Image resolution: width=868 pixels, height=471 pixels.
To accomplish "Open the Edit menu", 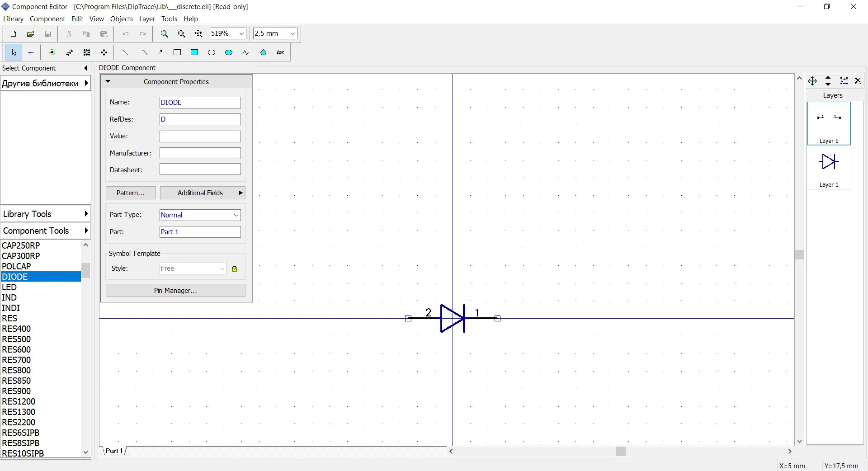I will [77, 19].
